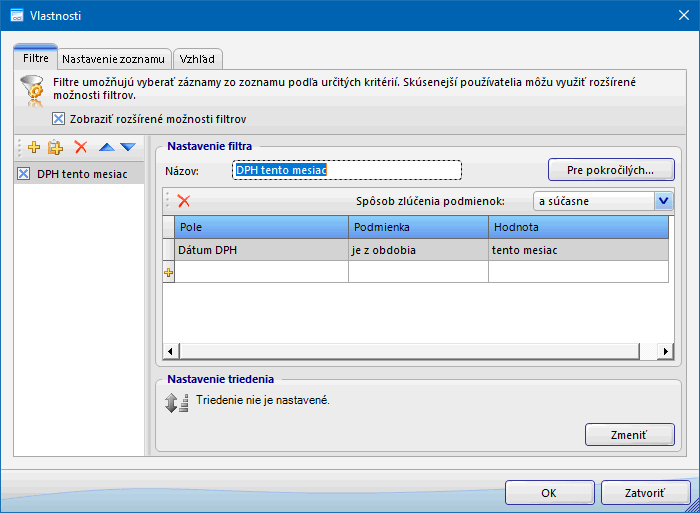Uncheck the DPH tento mesiac filter checkbox
The width and height of the screenshot is (700, 513).
tap(24, 174)
